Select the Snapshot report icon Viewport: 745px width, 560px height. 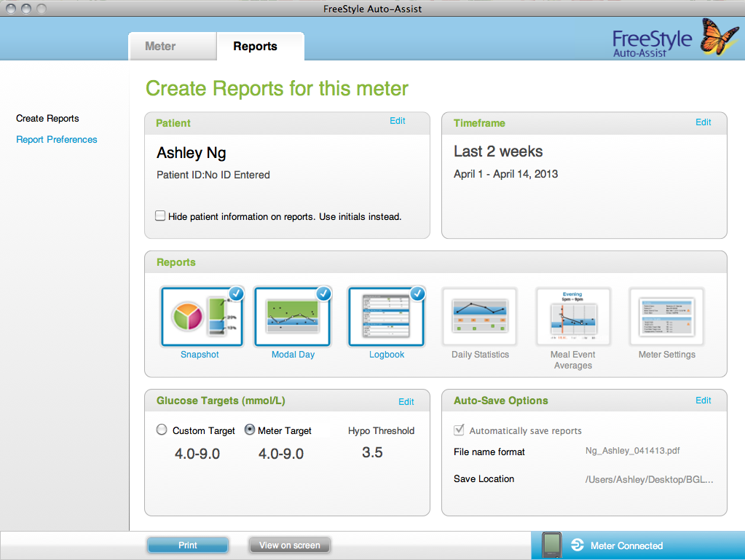200,317
